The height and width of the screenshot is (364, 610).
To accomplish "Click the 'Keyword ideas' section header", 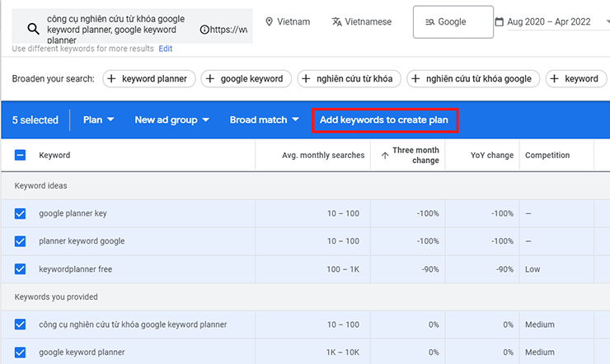I will coord(41,185).
